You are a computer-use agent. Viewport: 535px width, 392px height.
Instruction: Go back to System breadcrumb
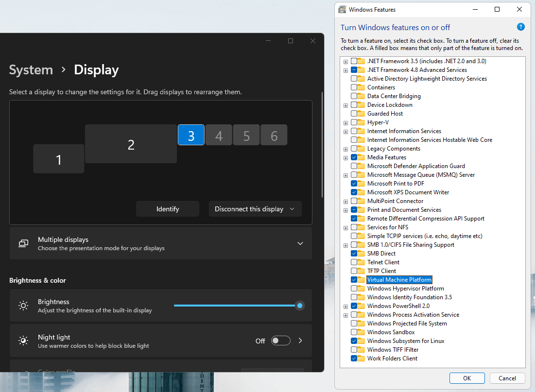(31, 70)
